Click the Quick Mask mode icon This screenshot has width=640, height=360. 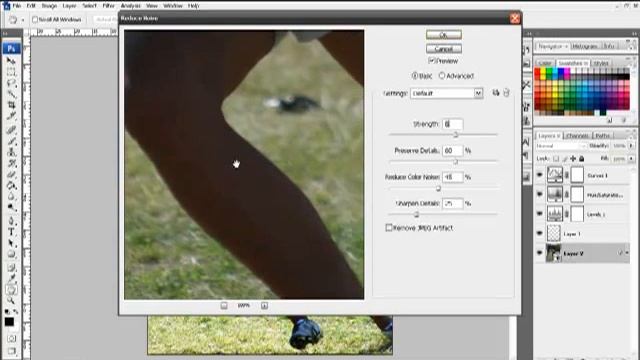click(11, 338)
